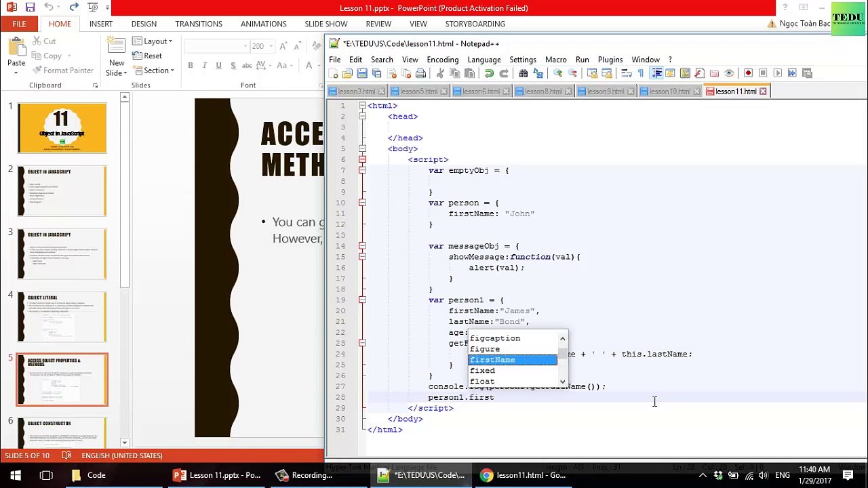The width and height of the screenshot is (868, 488).
Task: Open the Section dropdown in PowerPoint
Action: click(154, 70)
